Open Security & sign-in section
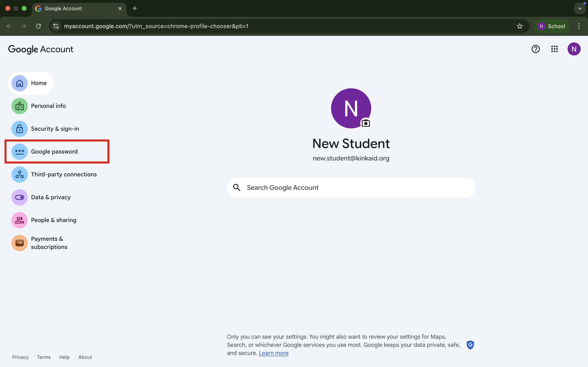The width and height of the screenshot is (588, 367). (55, 129)
